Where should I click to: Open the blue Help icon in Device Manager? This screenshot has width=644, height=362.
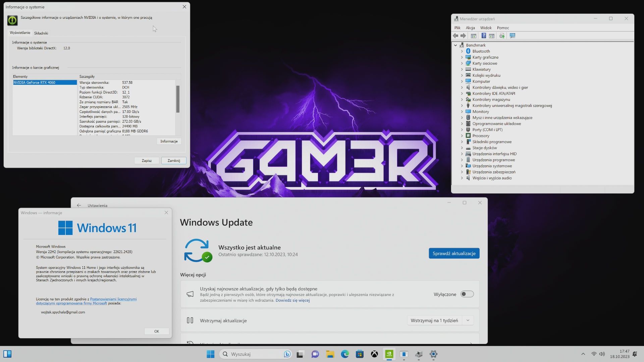(x=484, y=36)
